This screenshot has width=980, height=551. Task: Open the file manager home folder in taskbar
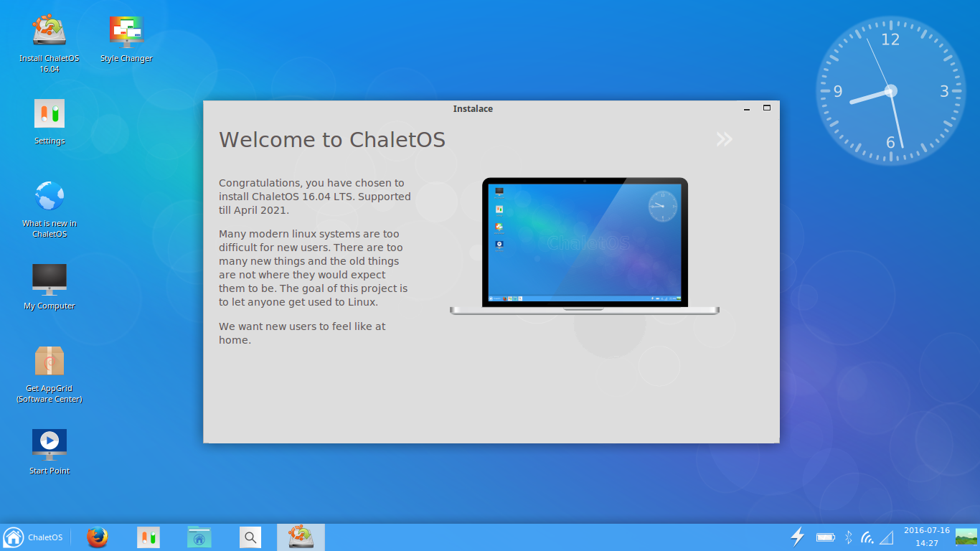(x=199, y=537)
